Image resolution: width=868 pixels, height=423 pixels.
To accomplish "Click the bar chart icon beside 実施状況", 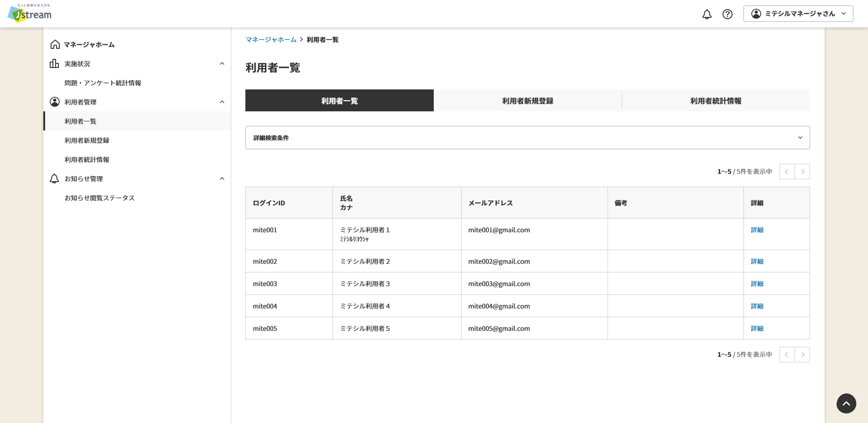I will [x=54, y=63].
